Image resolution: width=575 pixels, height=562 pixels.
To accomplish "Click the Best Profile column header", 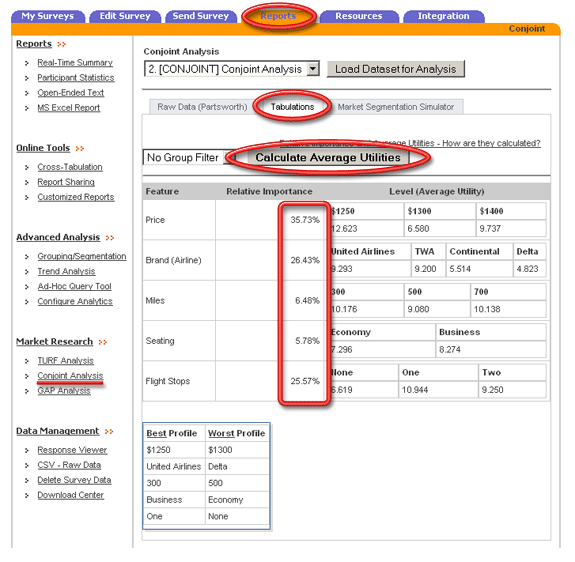I will [172, 433].
